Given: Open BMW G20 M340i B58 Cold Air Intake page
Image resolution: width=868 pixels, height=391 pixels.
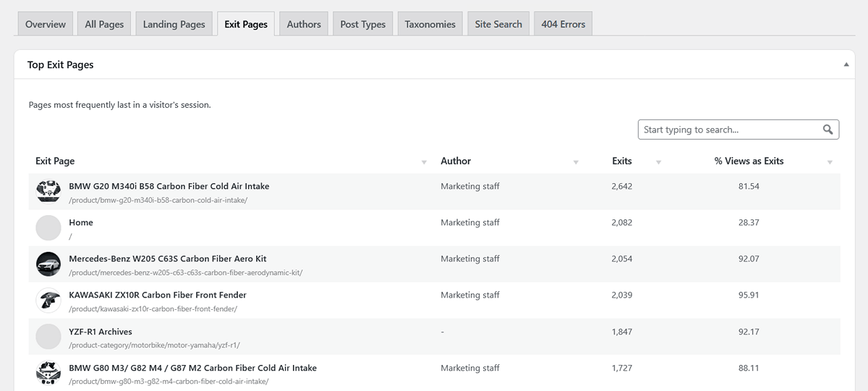Looking at the screenshot, I should (169, 186).
